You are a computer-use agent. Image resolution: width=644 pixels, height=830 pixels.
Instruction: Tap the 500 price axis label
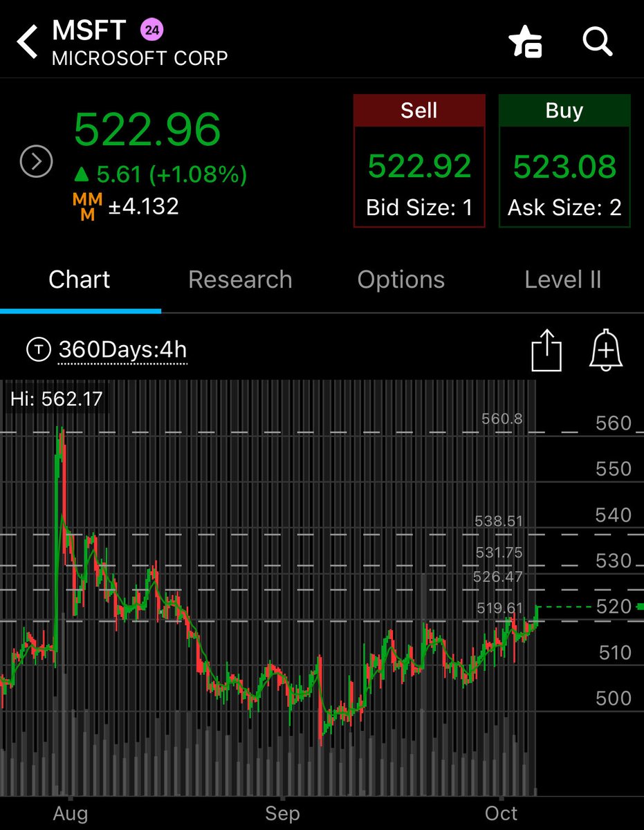click(614, 699)
